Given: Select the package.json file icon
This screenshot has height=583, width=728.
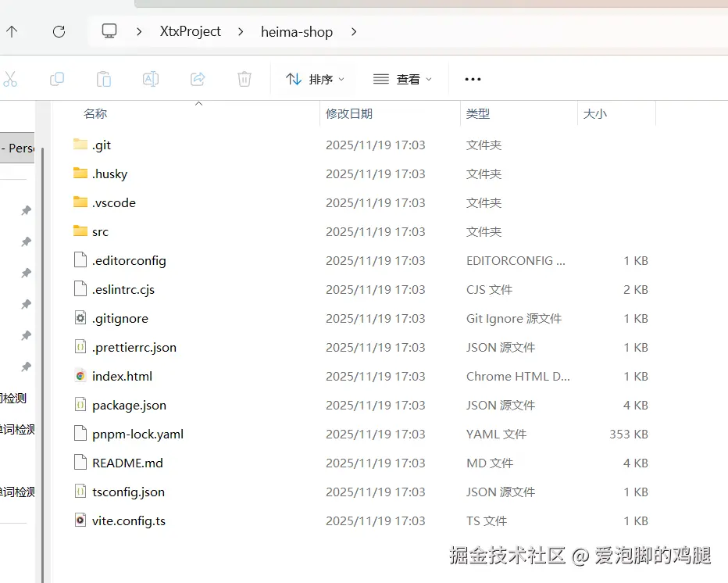Looking at the screenshot, I should pyautogui.click(x=80, y=405).
